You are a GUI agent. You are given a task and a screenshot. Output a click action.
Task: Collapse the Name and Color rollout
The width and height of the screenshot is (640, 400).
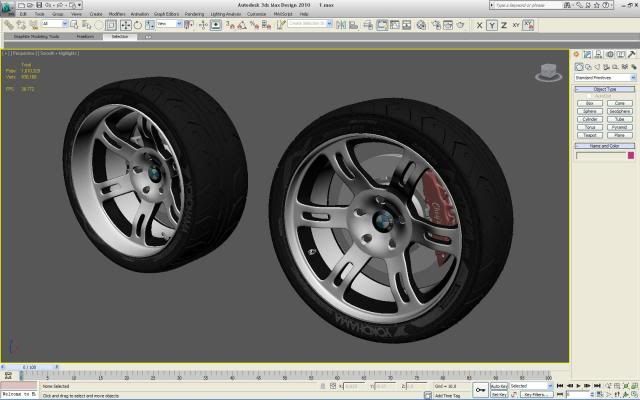605,146
